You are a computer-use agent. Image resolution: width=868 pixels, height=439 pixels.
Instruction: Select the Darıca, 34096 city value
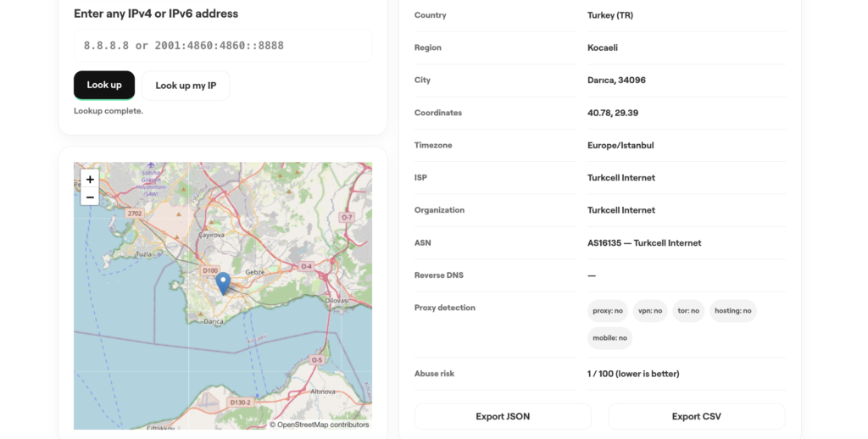pos(616,80)
